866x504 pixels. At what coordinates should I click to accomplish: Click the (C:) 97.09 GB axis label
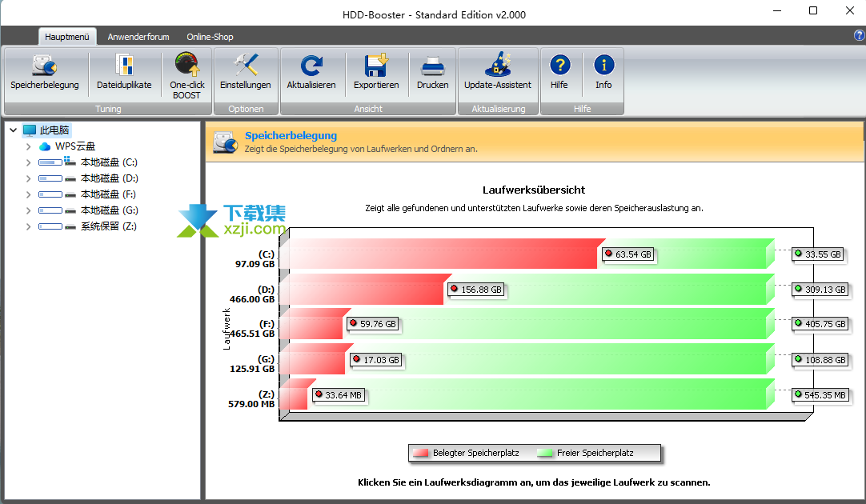(x=255, y=259)
